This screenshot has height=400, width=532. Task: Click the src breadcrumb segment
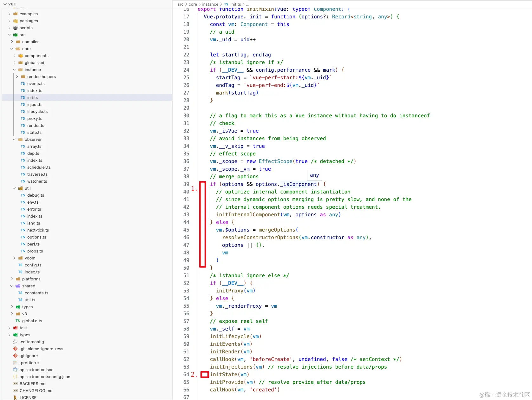(x=181, y=4)
